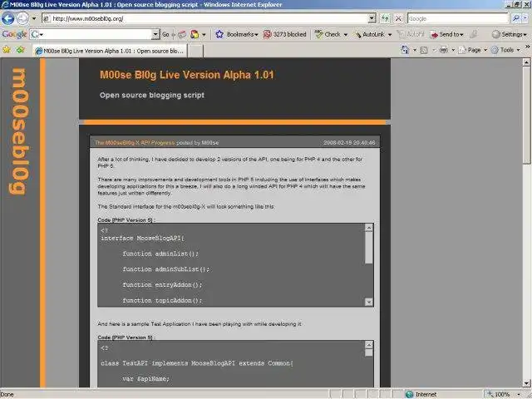Open the Tools menu

[x=506, y=50]
